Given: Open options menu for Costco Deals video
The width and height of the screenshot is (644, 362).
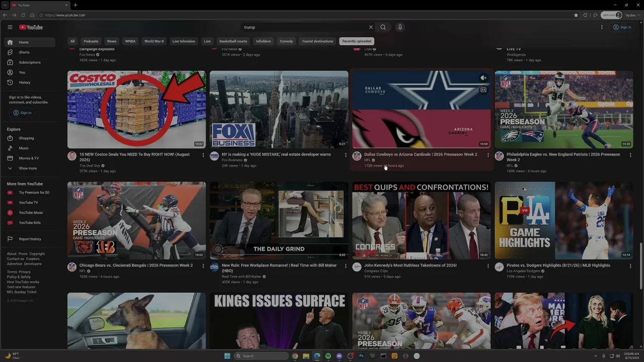Looking at the screenshot, I should [x=203, y=155].
